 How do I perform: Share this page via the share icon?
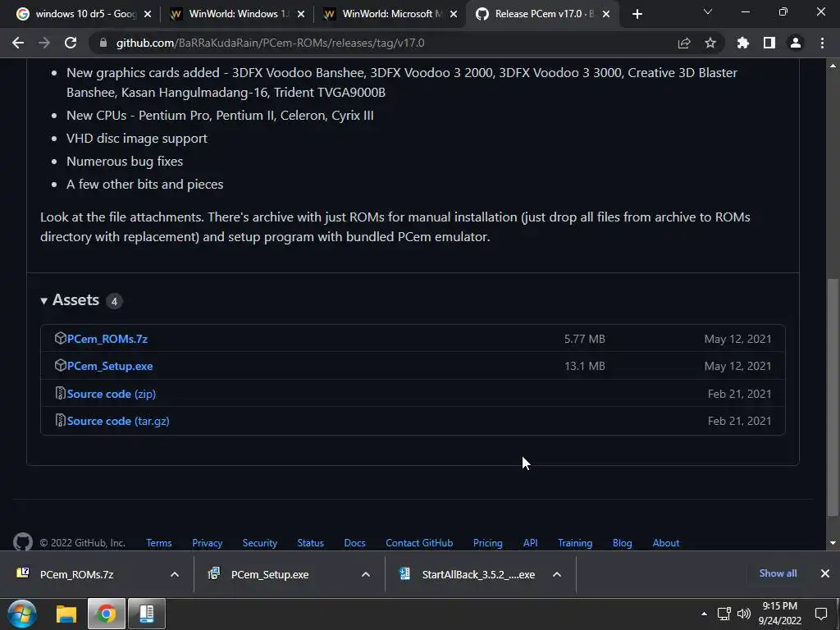[684, 43]
